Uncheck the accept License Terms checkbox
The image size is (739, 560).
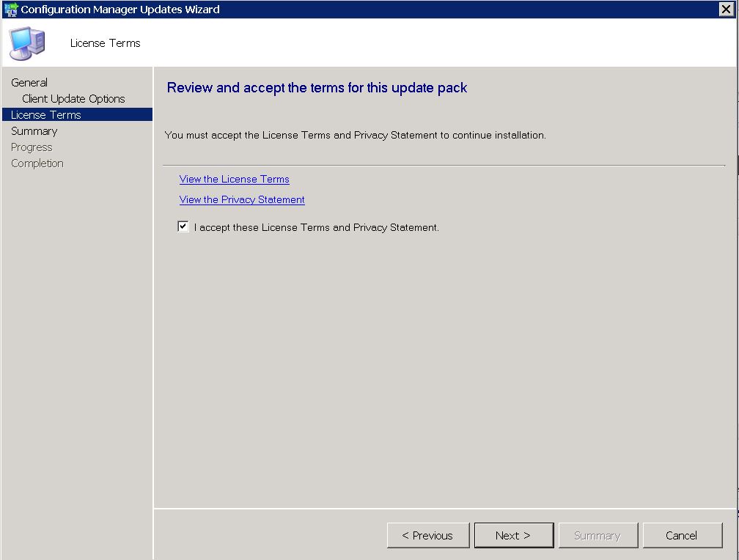(x=183, y=226)
